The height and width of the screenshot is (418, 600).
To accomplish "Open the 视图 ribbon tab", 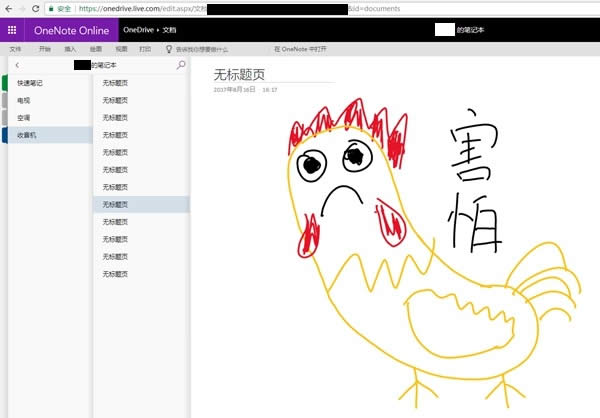I will point(121,48).
